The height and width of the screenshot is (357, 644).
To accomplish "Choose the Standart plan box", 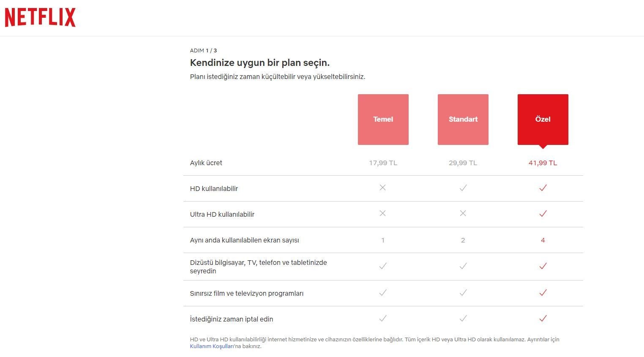I will pyautogui.click(x=463, y=119).
